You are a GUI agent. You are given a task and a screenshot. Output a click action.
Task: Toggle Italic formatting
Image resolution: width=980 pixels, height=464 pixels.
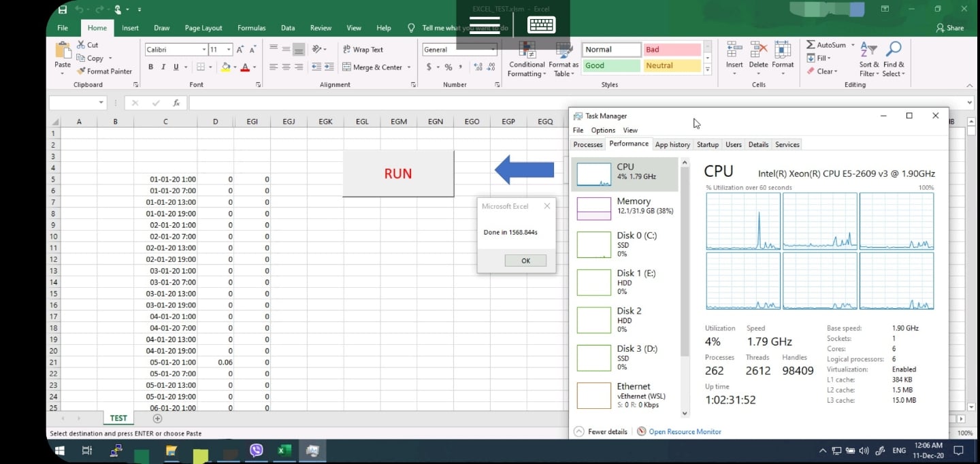(163, 67)
